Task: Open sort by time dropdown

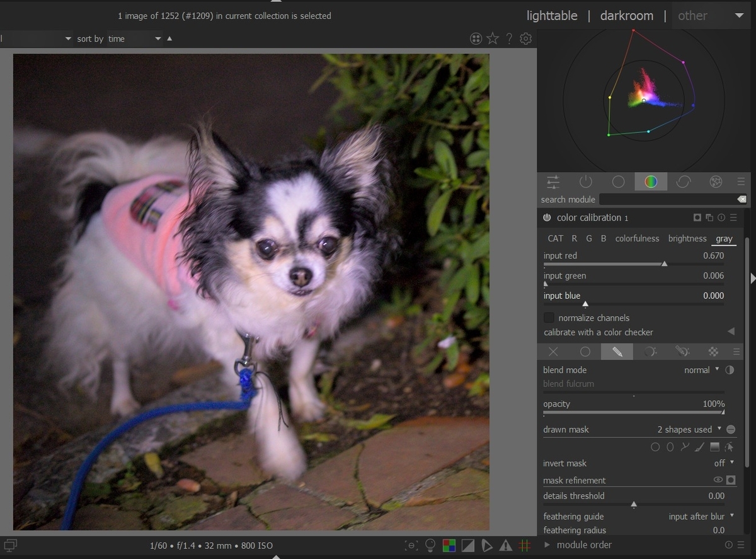Action: click(x=134, y=38)
